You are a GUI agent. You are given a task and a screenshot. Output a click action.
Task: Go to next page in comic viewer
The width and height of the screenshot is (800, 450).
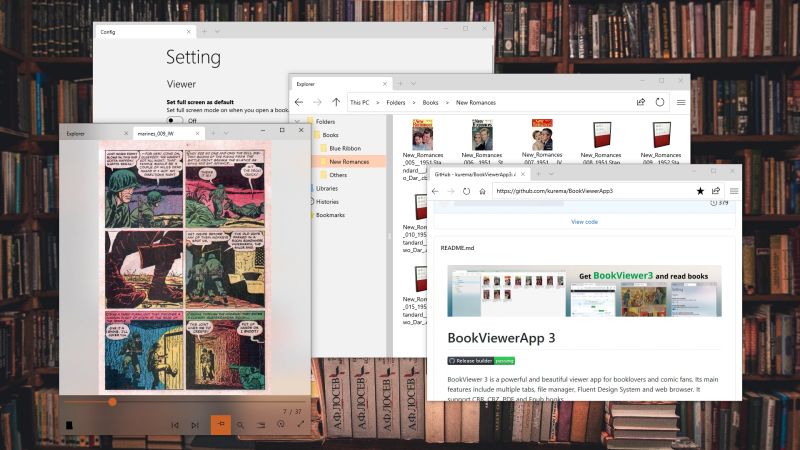pos(195,425)
